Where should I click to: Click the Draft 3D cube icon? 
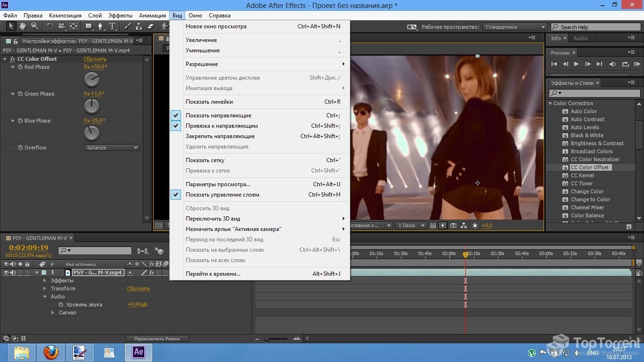(159, 251)
